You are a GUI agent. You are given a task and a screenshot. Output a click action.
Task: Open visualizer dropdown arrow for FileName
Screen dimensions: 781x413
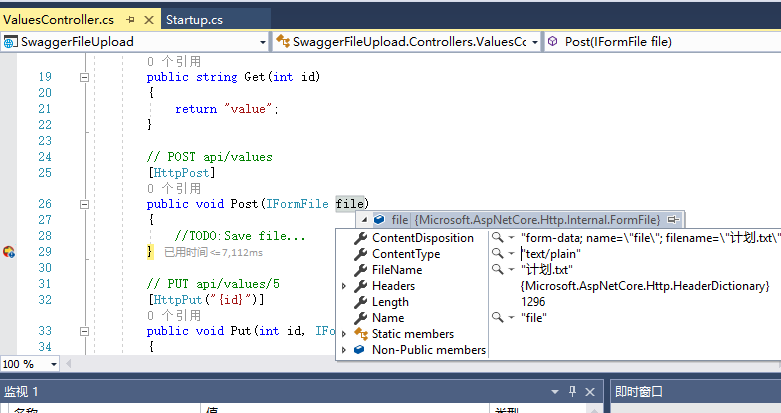(x=511, y=270)
